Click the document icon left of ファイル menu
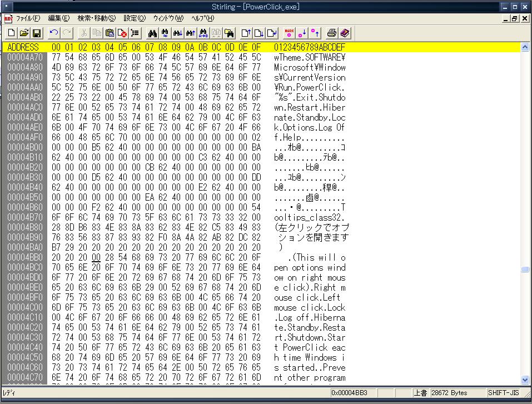The image size is (532, 404). [x=8, y=18]
